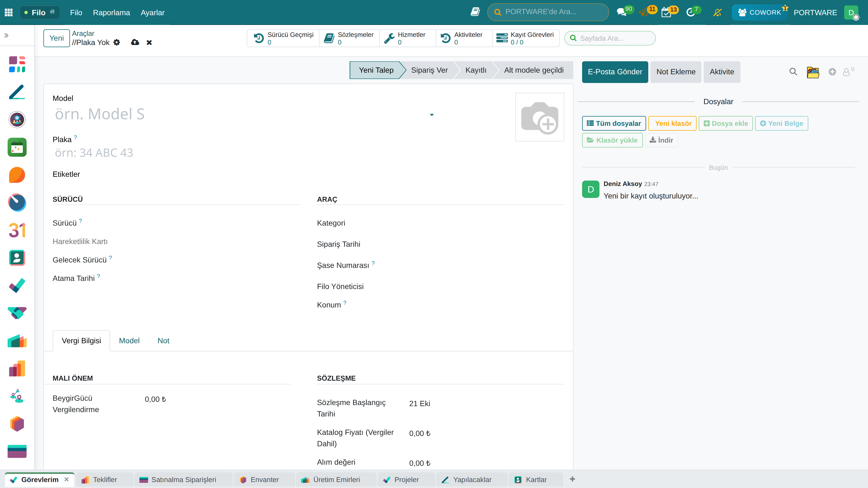Click the gear settings icon beside //Plaka Yok

(117, 43)
